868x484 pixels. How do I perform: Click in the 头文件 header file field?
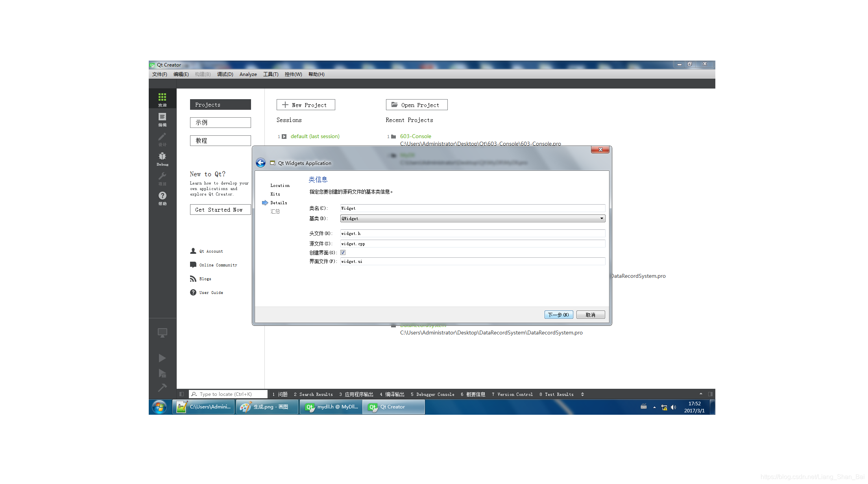click(x=473, y=233)
